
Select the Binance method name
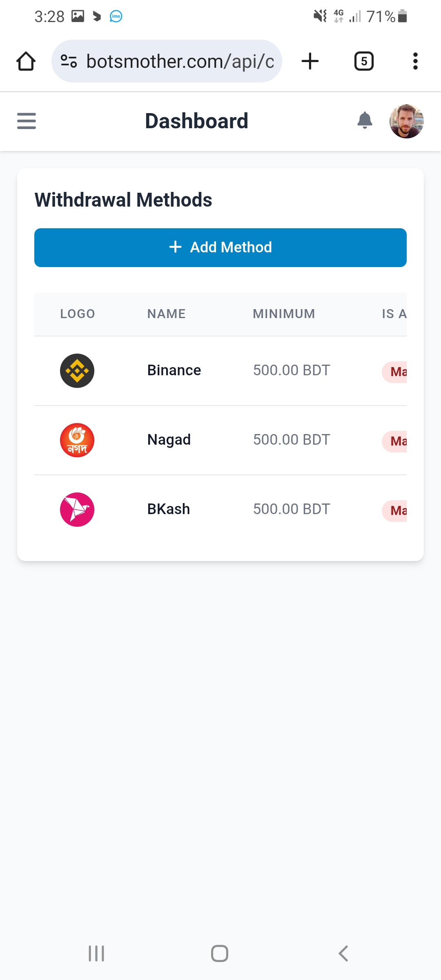point(174,370)
